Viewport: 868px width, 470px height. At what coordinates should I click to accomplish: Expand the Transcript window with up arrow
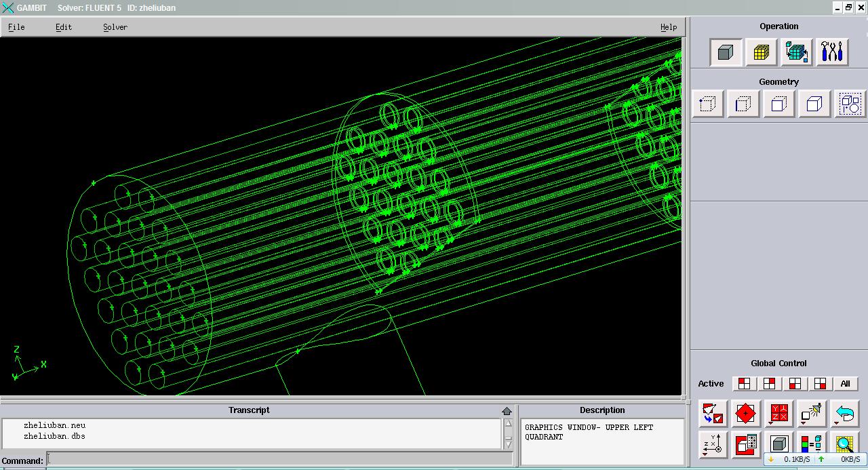pyautogui.click(x=507, y=411)
